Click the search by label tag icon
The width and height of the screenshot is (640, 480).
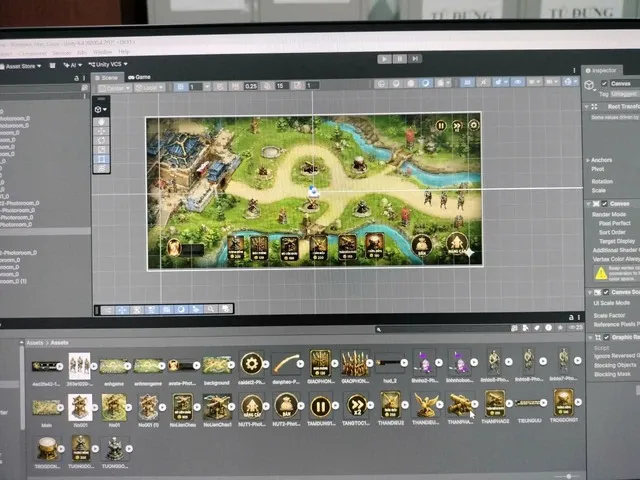point(537,328)
